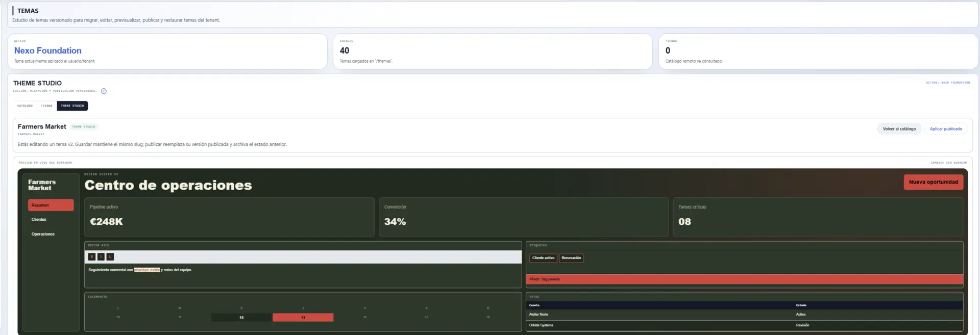Toggle bold with the B editor button
The height and width of the screenshot is (335, 980).
tap(92, 257)
